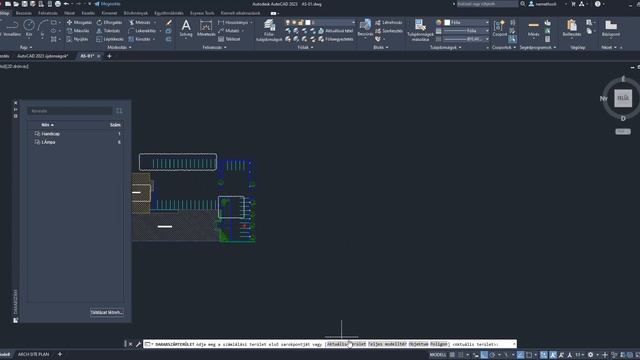Select the ARCH SITE PLAN layout tab
This screenshot has width=640, height=360.
[x=33, y=354]
